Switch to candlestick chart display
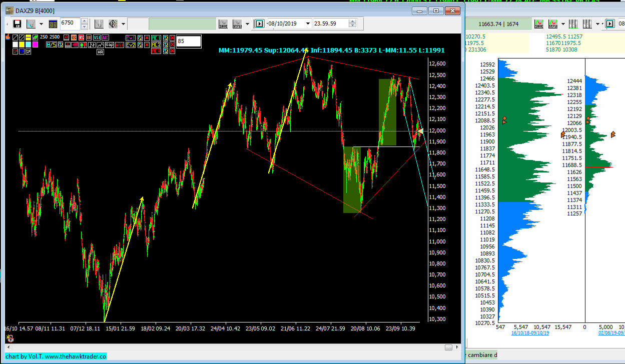This screenshot has width=625, height=364. tap(83, 45)
